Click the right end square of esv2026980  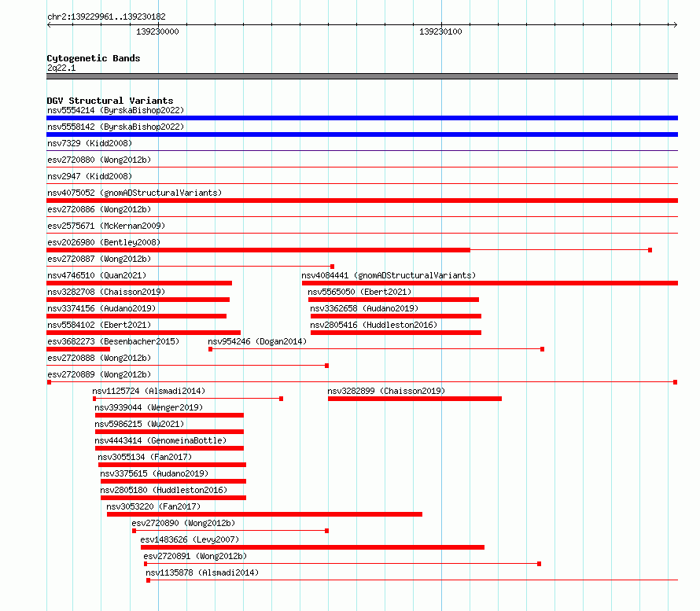pyautogui.click(x=650, y=250)
